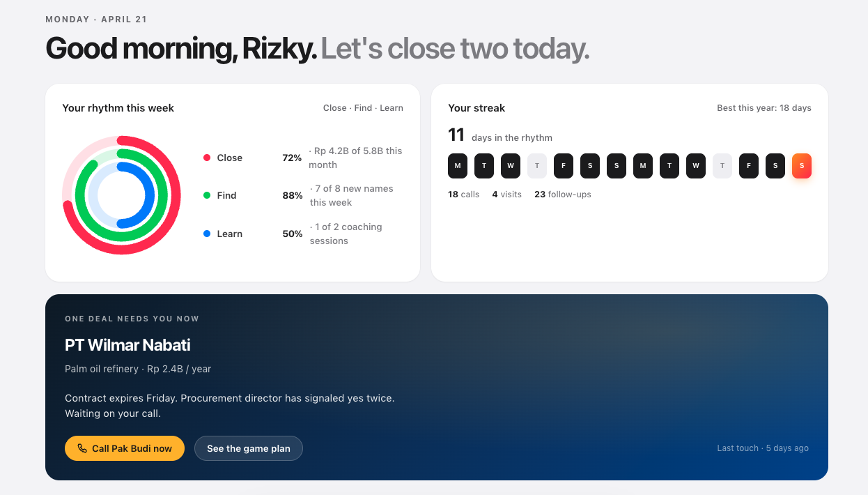
Task: Select the blue Learn legend dot
Action: pos(207,234)
